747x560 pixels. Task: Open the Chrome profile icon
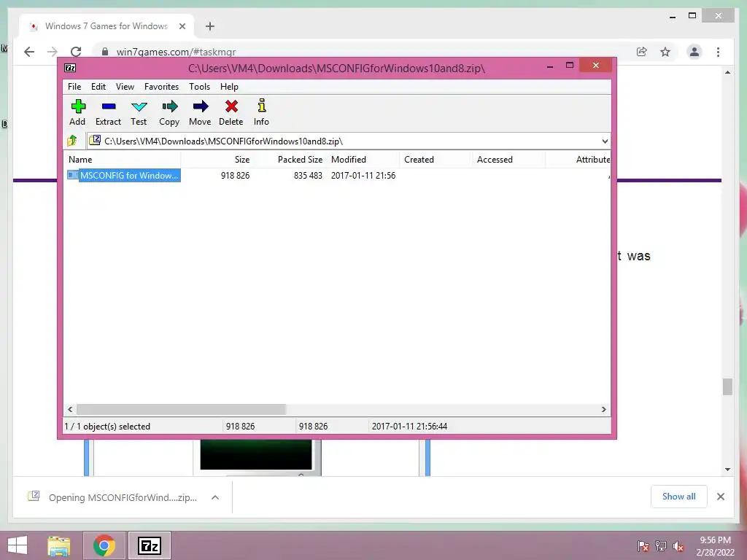[x=694, y=52]
